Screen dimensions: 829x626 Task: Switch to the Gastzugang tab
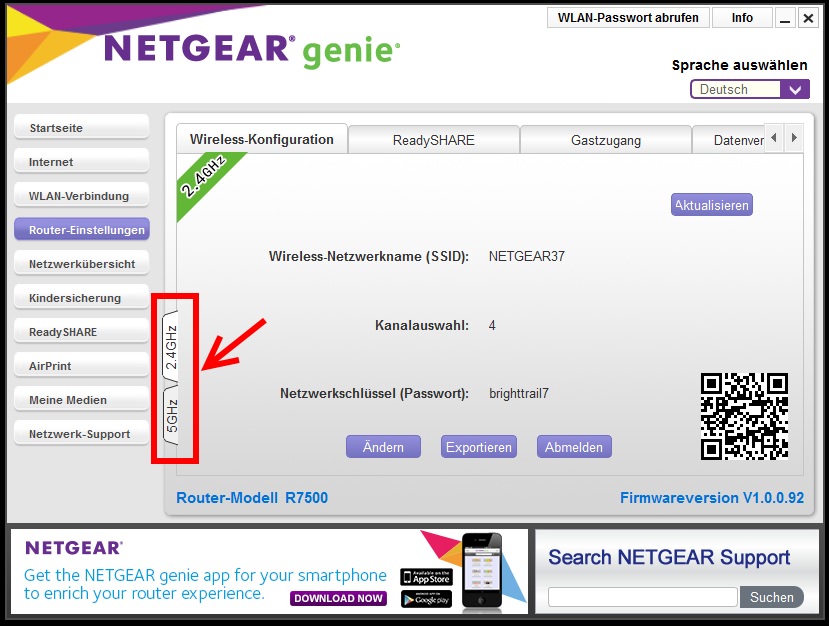(x=606, y=140)
